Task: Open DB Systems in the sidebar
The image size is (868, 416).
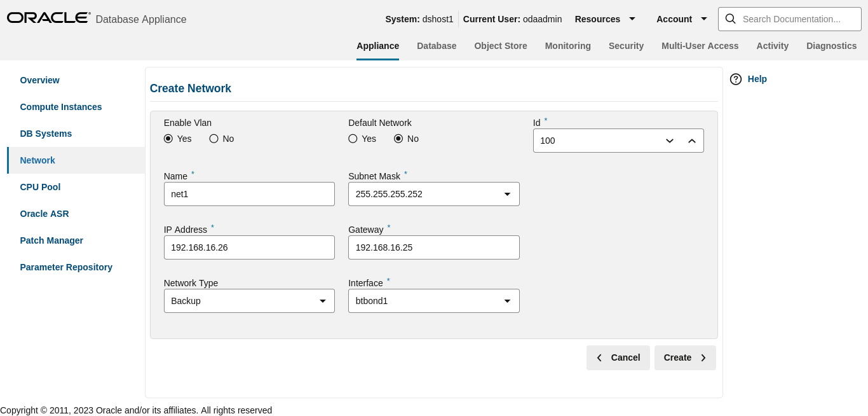Action: 46,134
